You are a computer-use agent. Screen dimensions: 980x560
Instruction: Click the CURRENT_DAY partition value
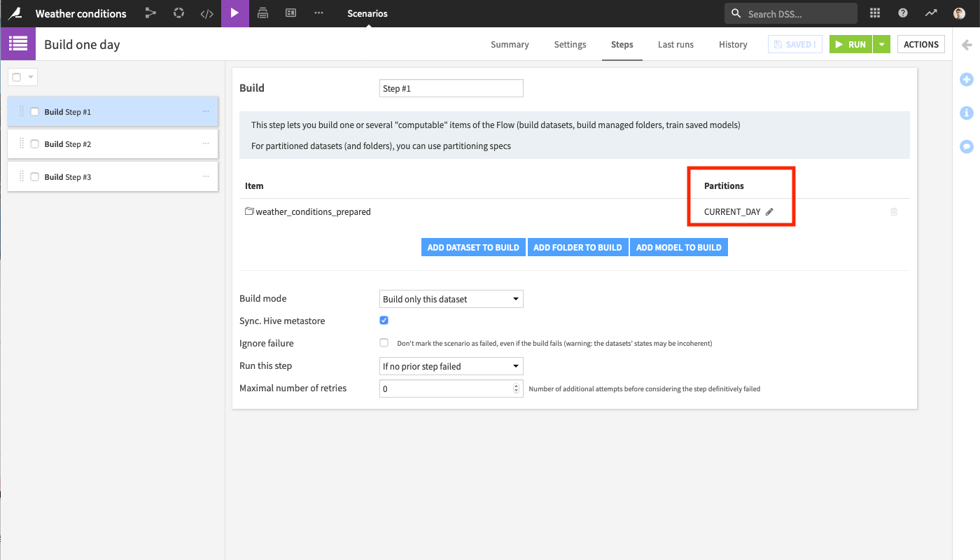coord(732,211)
